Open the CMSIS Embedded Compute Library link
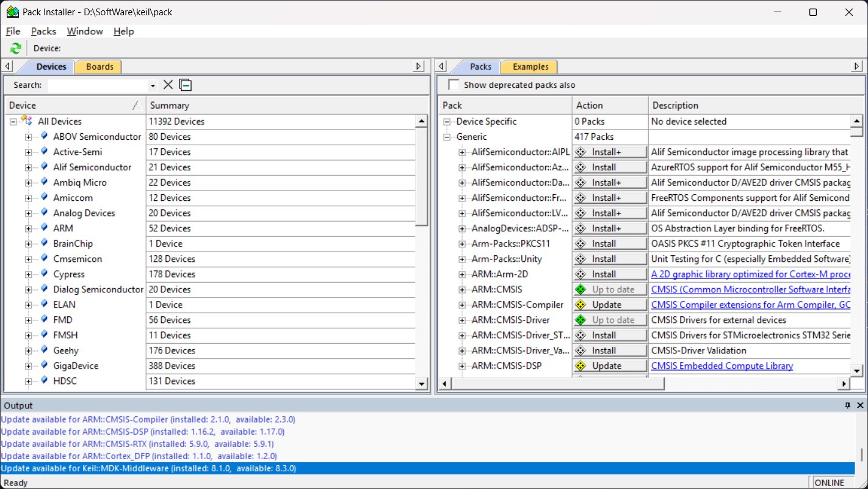The width and height of the screenshot is (868, 489). click(x=722, y=366)
